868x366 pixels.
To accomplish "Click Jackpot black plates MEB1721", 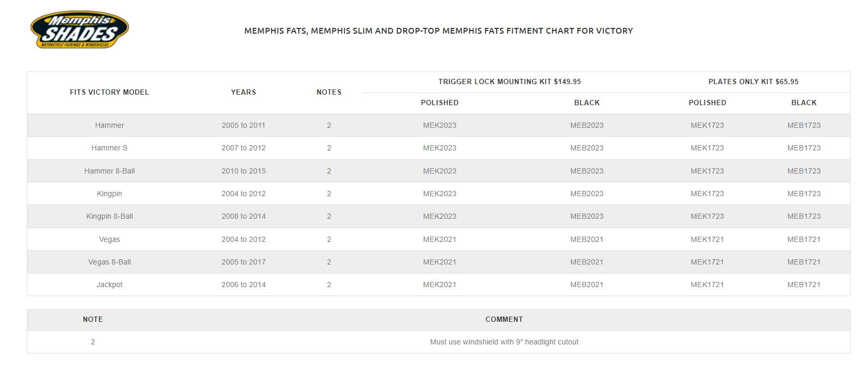I will 803,284.
